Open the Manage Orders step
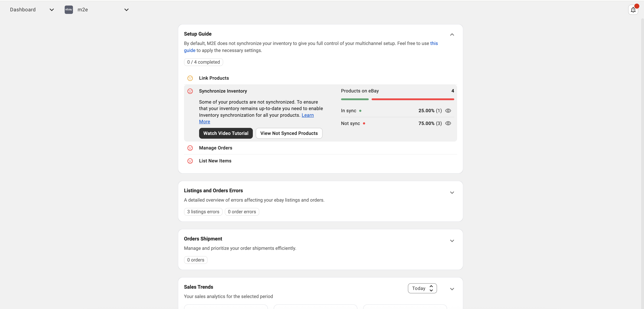Image resolution: width=644 pixels, height=309 pixels. (x=215, y=148)
